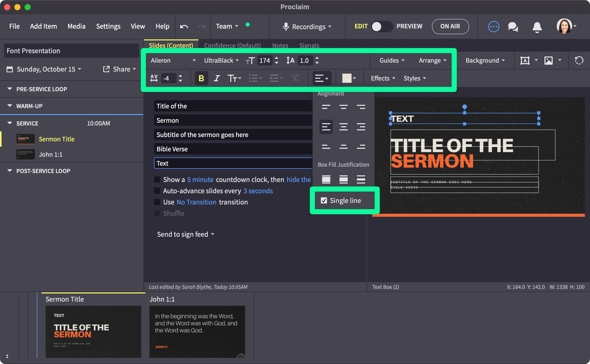
Task: Choose the last Box Fill Justification option
Action: (361, 179)
